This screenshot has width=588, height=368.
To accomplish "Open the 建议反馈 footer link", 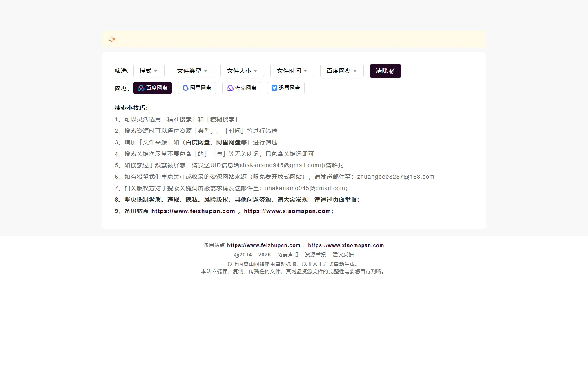I will [343, 255].
